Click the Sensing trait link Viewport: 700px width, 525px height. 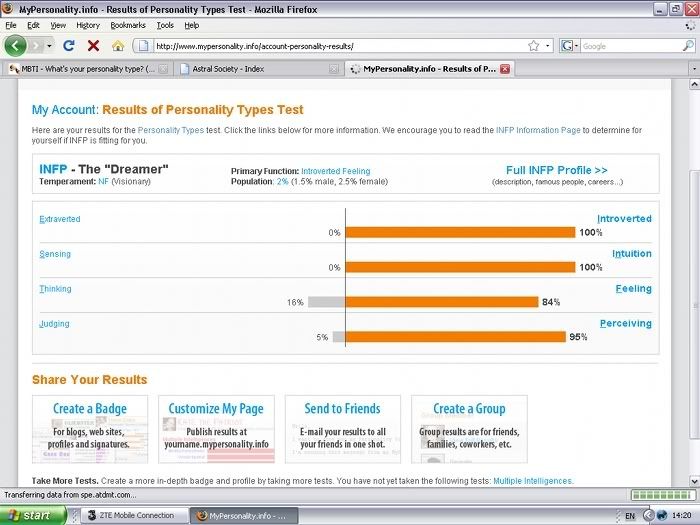pos(55,254)
